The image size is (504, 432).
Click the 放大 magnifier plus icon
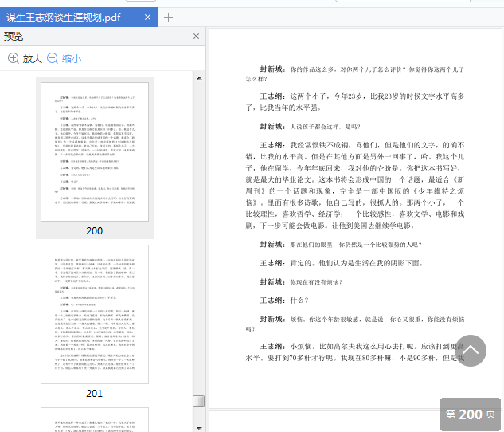14,58
